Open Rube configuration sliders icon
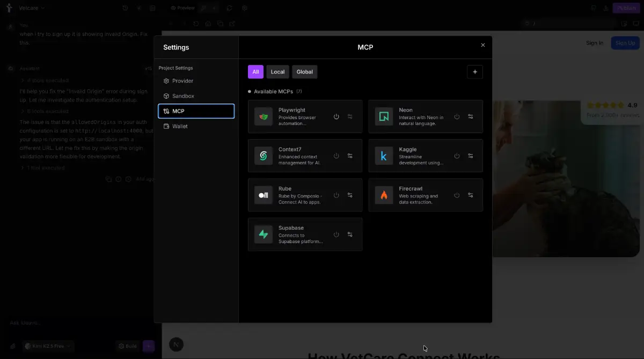644x359 pixels. pos(350,195)
